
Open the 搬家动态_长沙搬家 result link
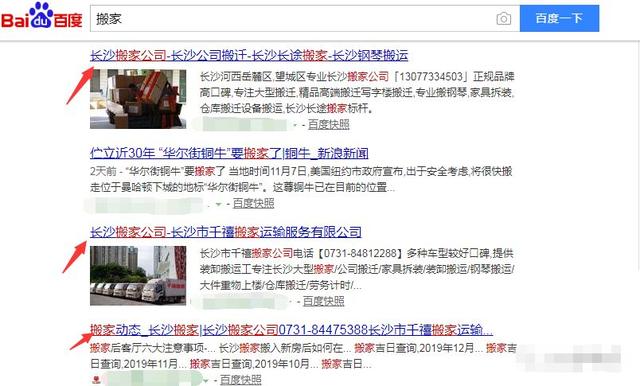pyautogui.click(x=291, y=330)
